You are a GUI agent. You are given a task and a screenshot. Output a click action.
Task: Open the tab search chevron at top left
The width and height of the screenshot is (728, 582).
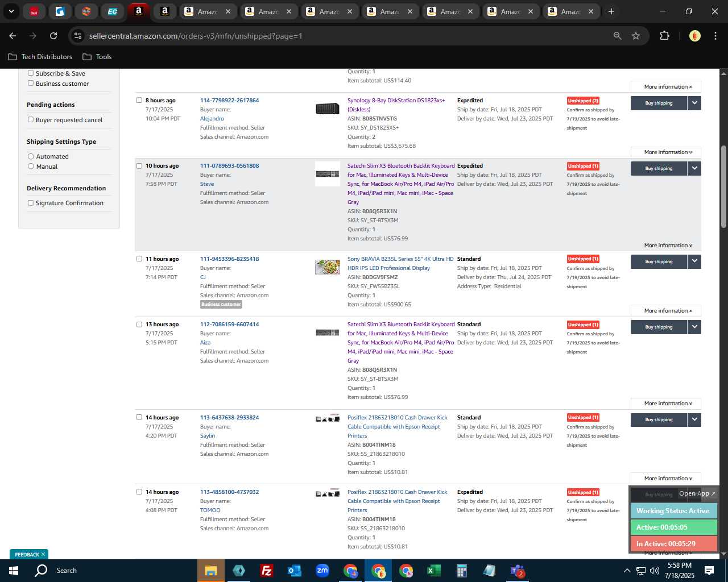tap(11, 11)
